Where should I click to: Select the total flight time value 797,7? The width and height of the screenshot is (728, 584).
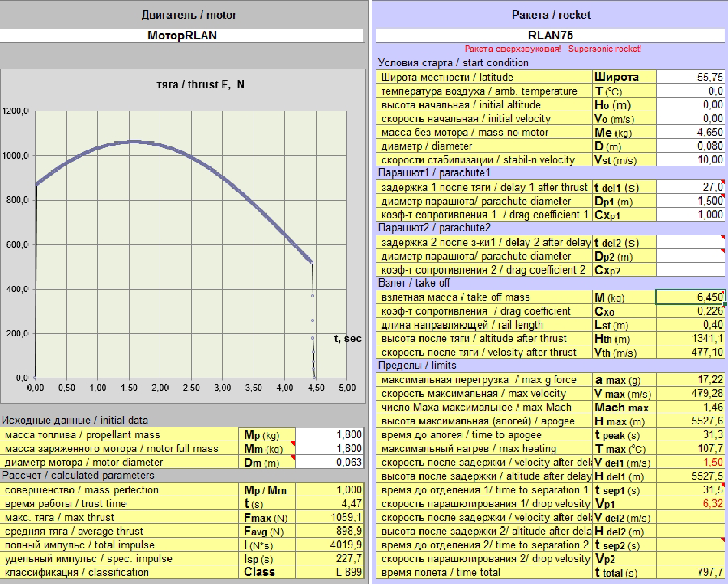[x=691, y=572]
